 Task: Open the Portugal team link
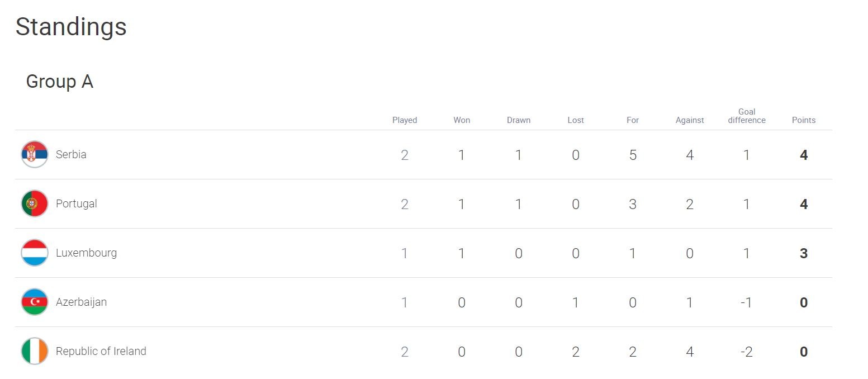(x=77, y=203)
